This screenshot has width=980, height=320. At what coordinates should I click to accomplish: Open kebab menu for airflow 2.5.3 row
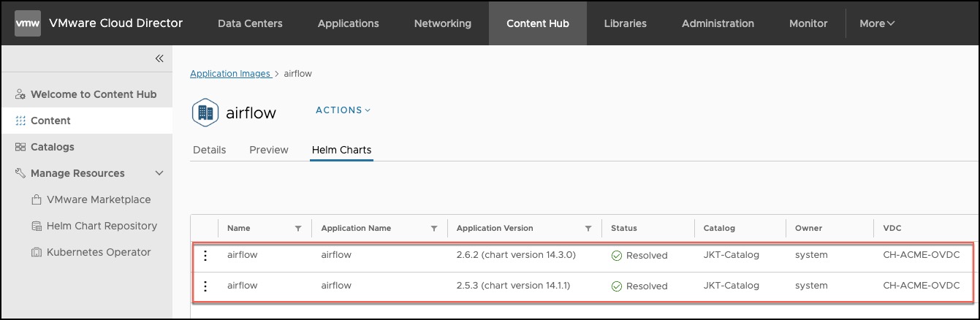coord(205,286)
